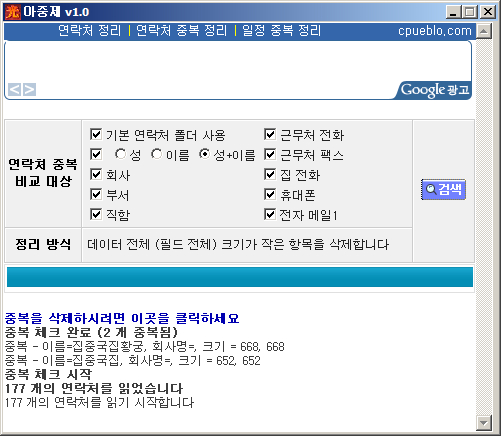Click the Google 광고 badge

pos(434,90)
